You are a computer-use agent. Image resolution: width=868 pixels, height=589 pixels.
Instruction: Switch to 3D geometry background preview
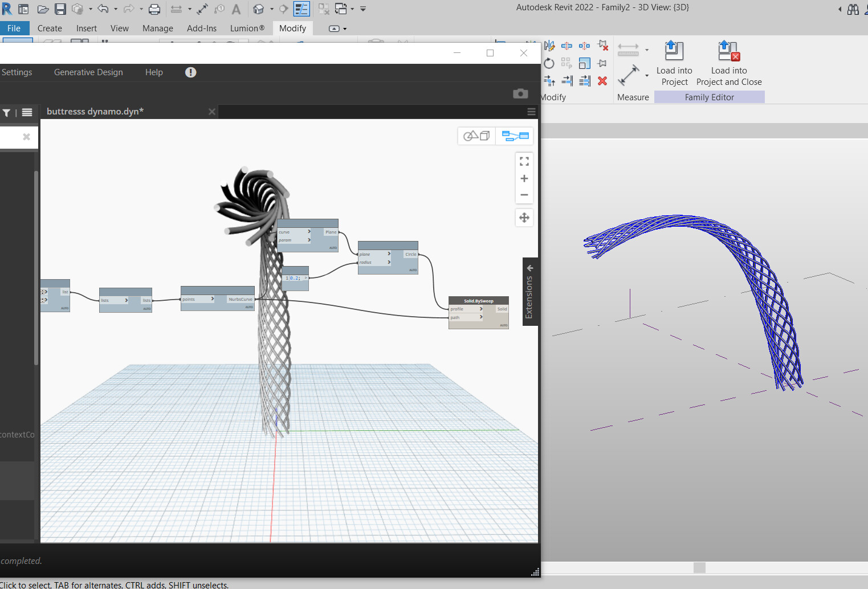click(477, 136)
